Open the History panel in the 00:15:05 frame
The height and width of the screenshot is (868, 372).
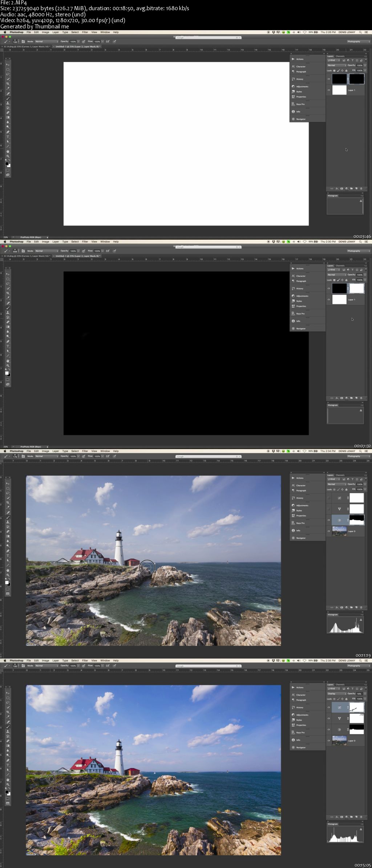(299, 707)
